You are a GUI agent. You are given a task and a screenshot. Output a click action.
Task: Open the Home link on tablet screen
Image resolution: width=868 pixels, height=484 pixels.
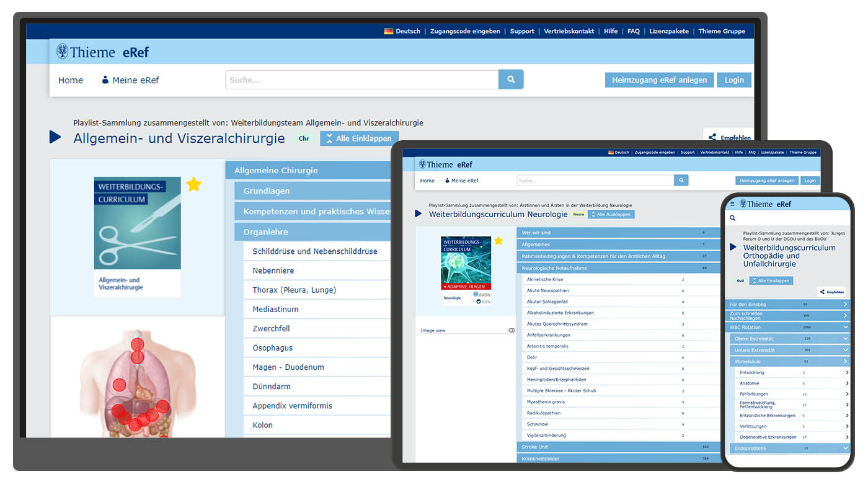(427, 181)
